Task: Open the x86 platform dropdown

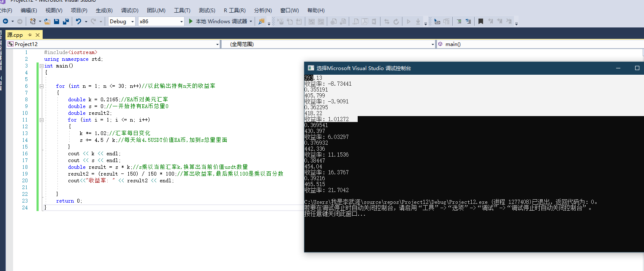Action: tap(161, 21)
